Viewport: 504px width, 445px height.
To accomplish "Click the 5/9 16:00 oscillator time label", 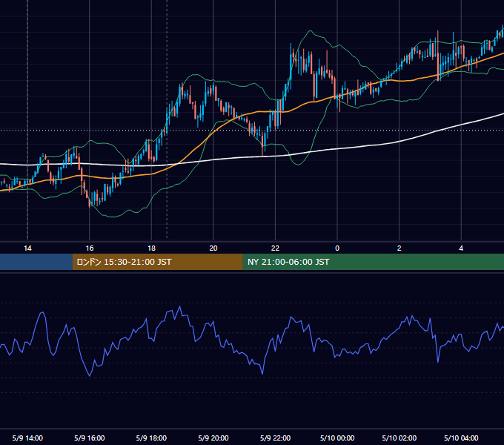I will pos(90,438).
